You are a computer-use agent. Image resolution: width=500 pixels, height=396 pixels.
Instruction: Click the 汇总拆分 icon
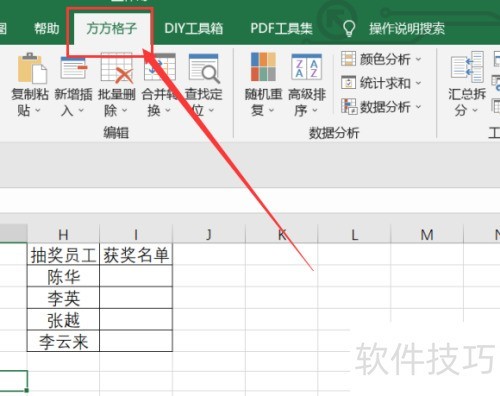point(467,67)
